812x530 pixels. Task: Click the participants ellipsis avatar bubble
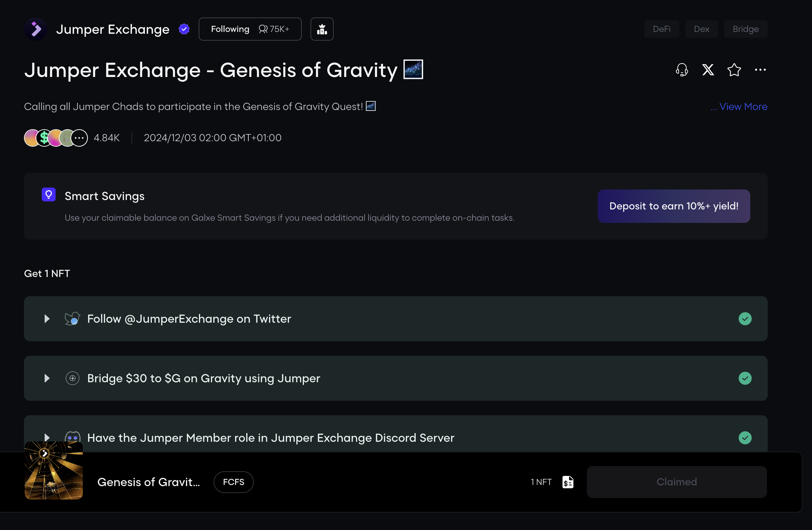coord(79,138)
